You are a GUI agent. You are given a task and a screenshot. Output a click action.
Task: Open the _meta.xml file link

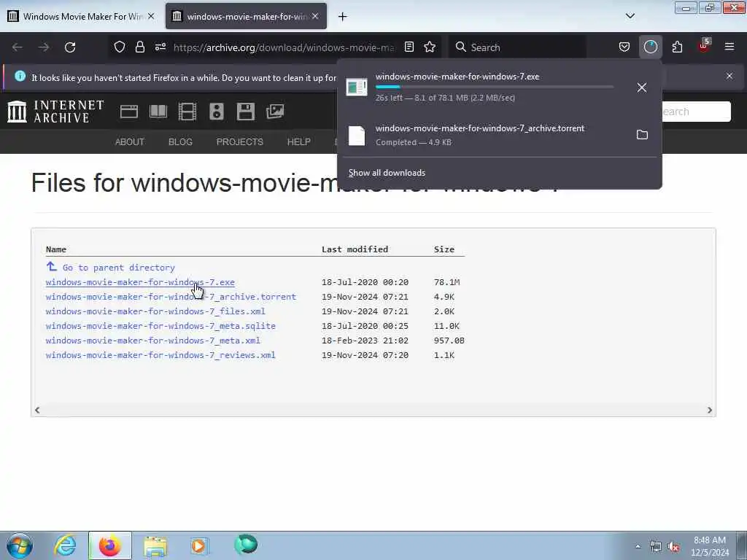tap(153, 341)
